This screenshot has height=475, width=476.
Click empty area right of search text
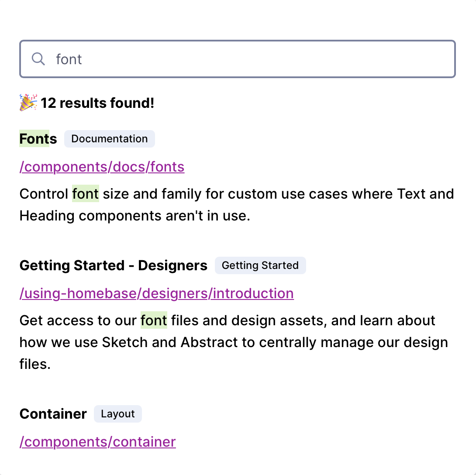click(267, 59)
